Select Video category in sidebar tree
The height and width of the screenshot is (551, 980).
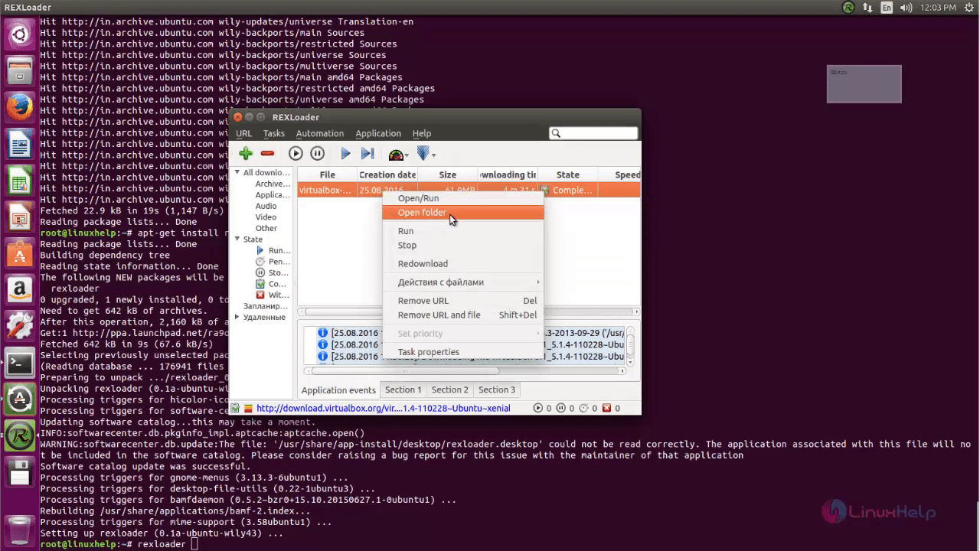[266, 217]
